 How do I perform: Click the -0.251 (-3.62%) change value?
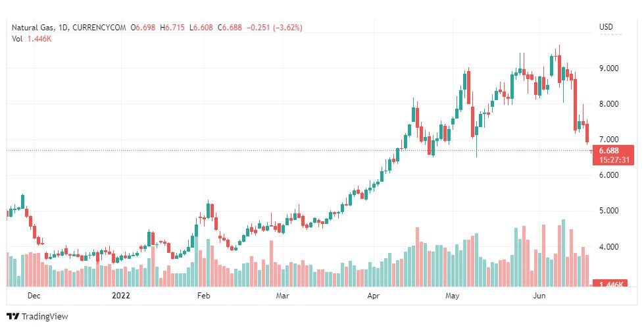(x=274, y=28)
